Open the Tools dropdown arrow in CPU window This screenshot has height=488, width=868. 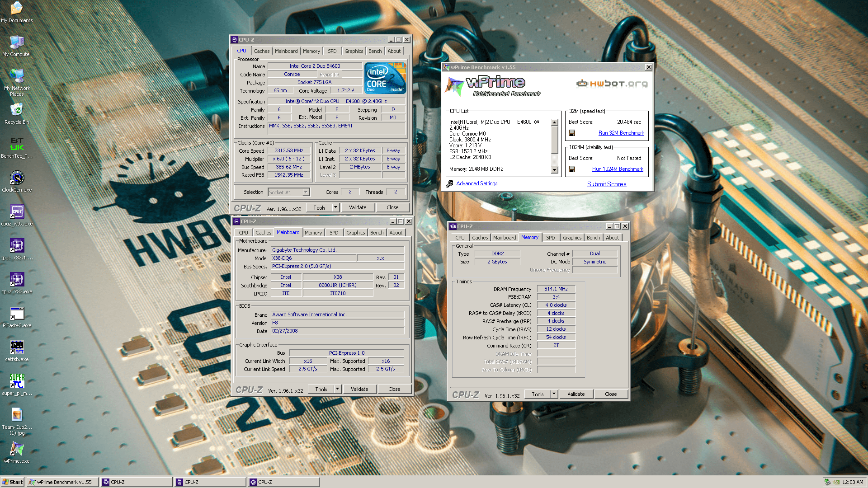pos(335,207)
